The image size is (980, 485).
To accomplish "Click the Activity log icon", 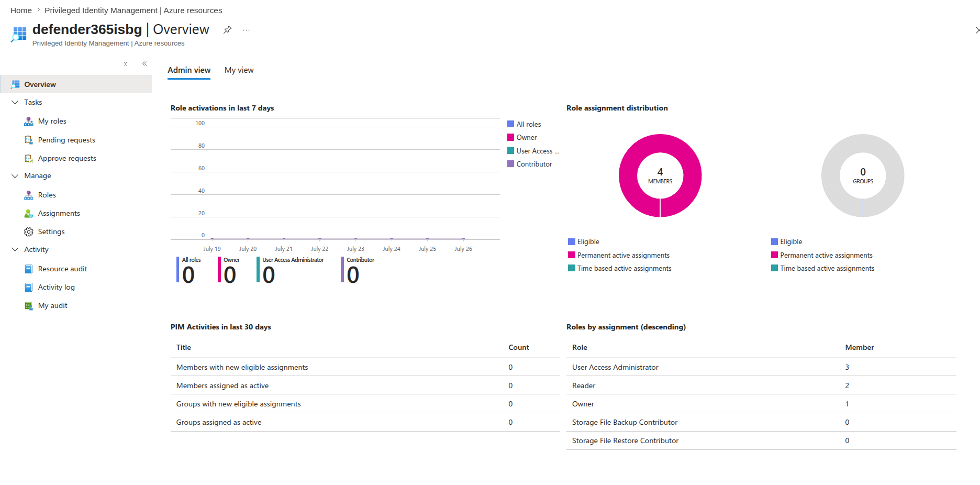I will 29,287.
